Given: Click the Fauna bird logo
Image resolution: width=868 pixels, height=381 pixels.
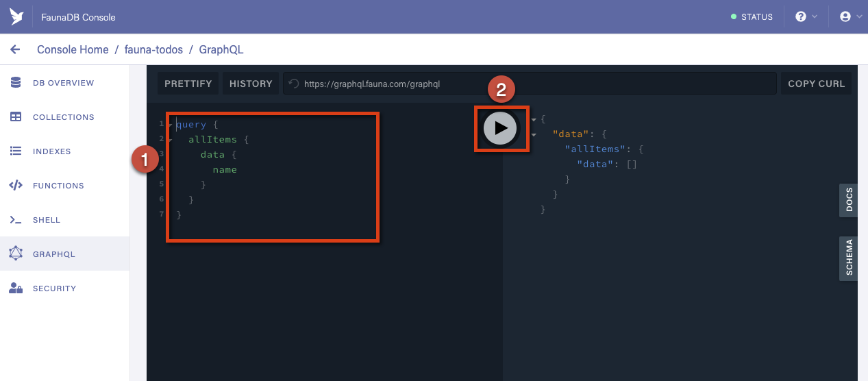Looking at the screenshot, I should click(x=16, y=16).
